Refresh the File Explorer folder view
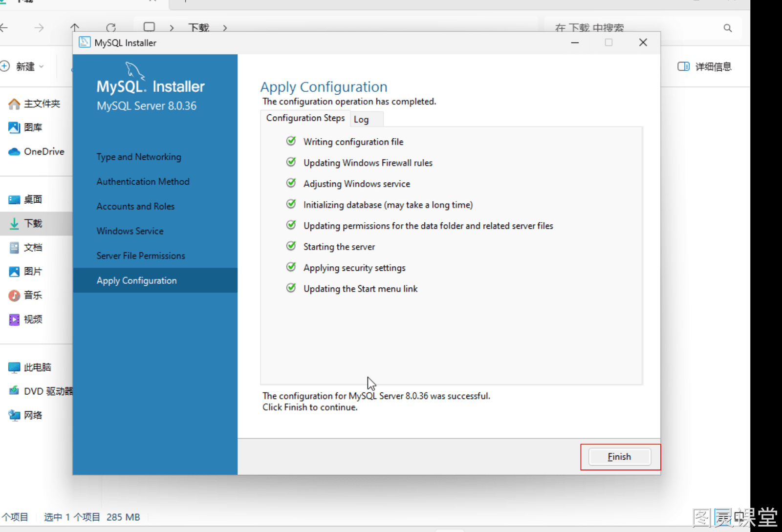 click(111, 28)
